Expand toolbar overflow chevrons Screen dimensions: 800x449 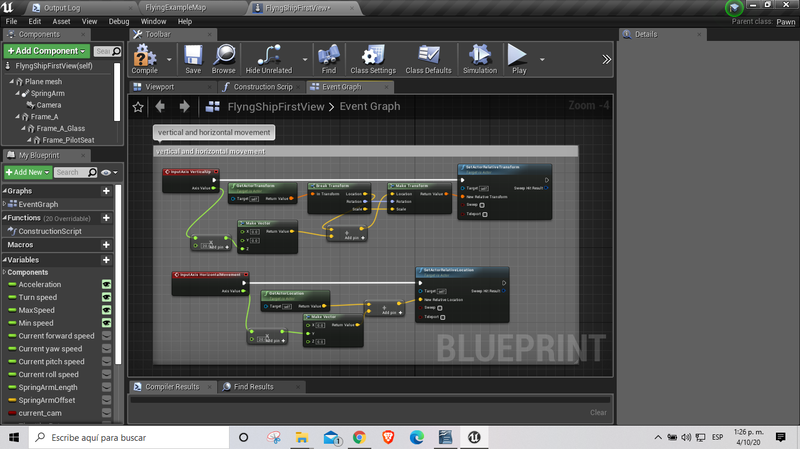pyautogui.click(x=606, y=59)
